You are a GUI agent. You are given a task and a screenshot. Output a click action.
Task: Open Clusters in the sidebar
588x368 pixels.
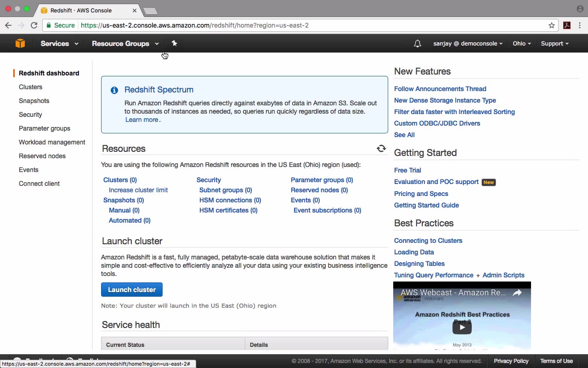(x=30, y=87)
